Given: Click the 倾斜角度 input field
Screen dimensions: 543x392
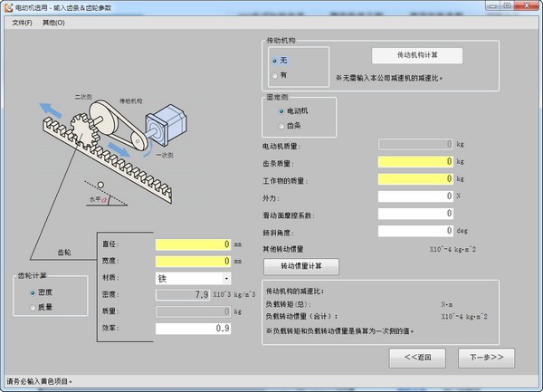Looking at the screenshot, I should coord(415,231).
